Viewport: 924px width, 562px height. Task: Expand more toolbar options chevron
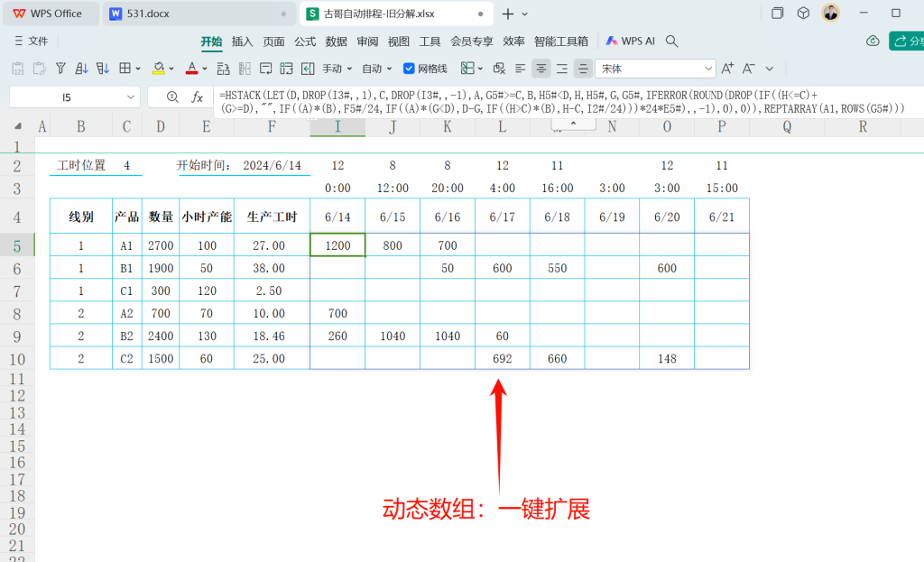[x=770, y=69]
